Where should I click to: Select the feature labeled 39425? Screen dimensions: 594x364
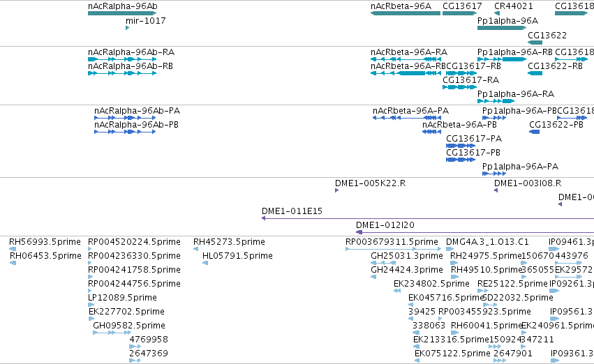point(422,312)
